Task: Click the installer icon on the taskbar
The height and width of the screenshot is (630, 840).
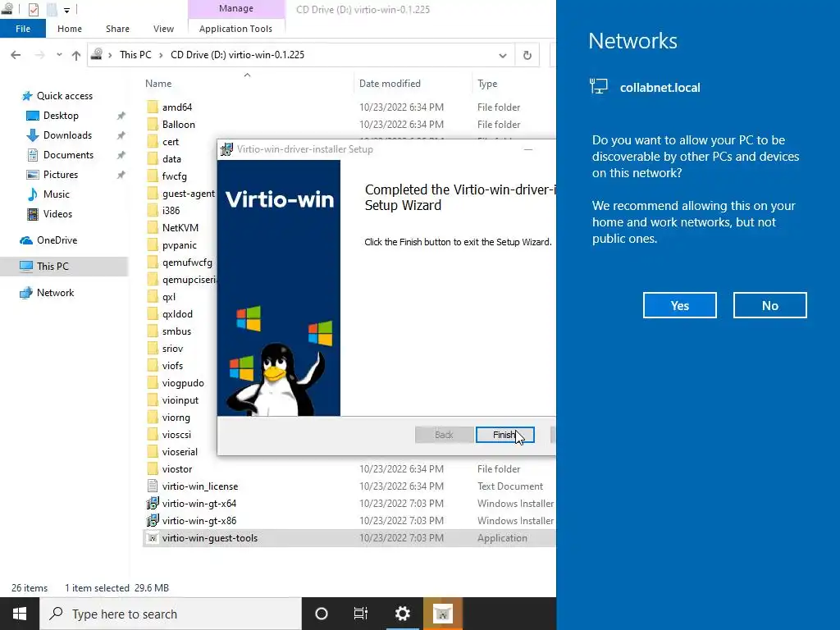Action: (x=443, y=614)
